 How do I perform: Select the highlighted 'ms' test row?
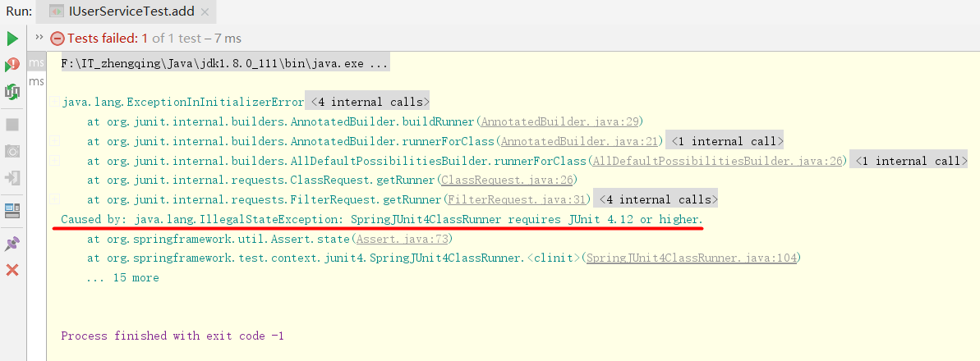[x=37, y=63]
